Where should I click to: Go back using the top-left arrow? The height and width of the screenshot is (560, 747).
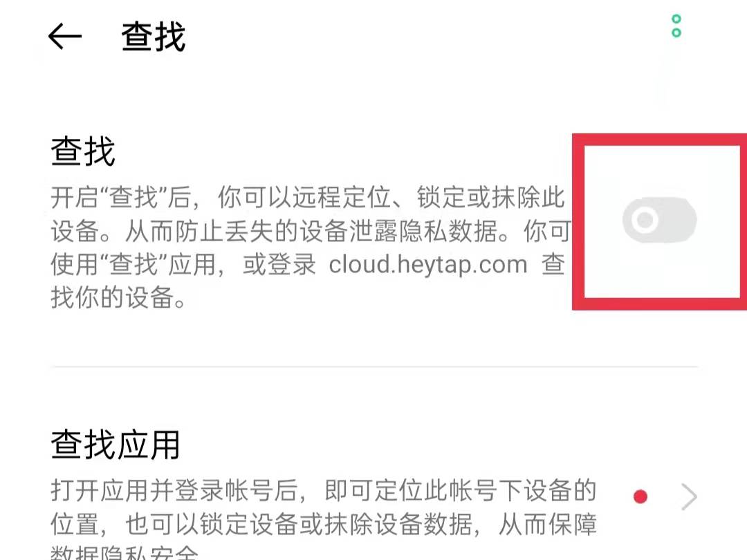65,36
